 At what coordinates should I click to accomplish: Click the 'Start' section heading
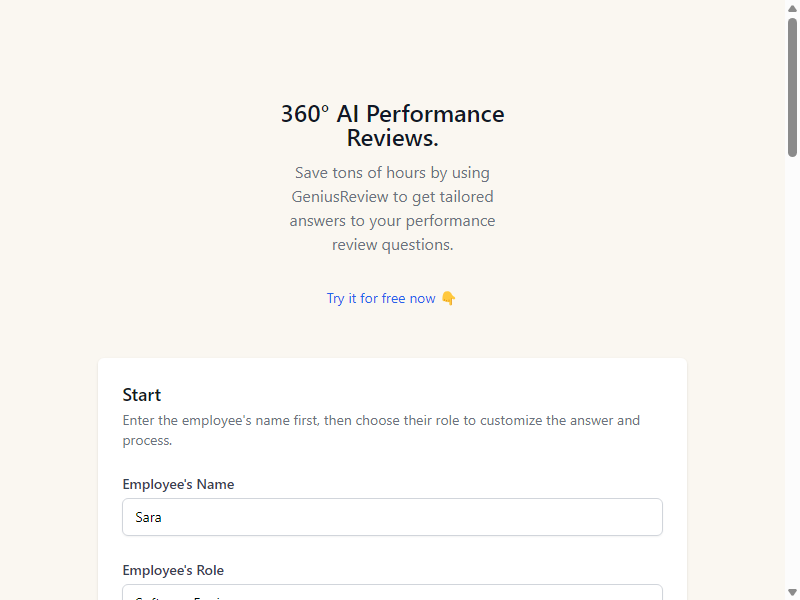[x=142, y=395]
